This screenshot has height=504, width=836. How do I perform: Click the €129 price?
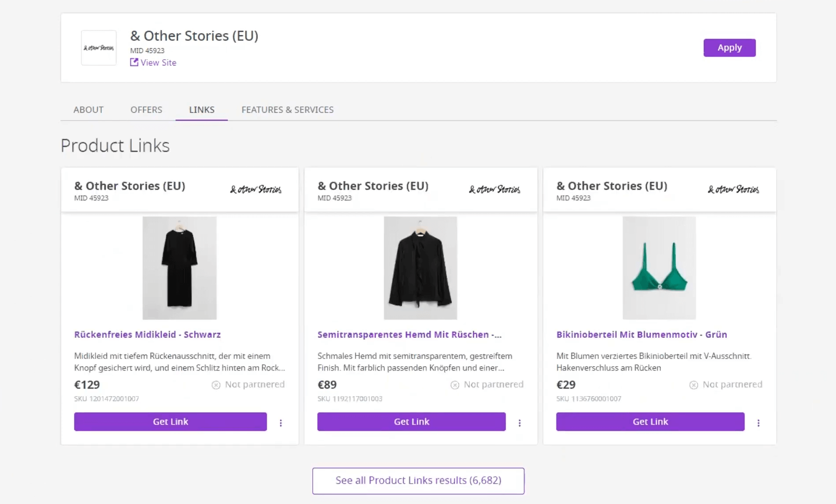click(87, 385)
